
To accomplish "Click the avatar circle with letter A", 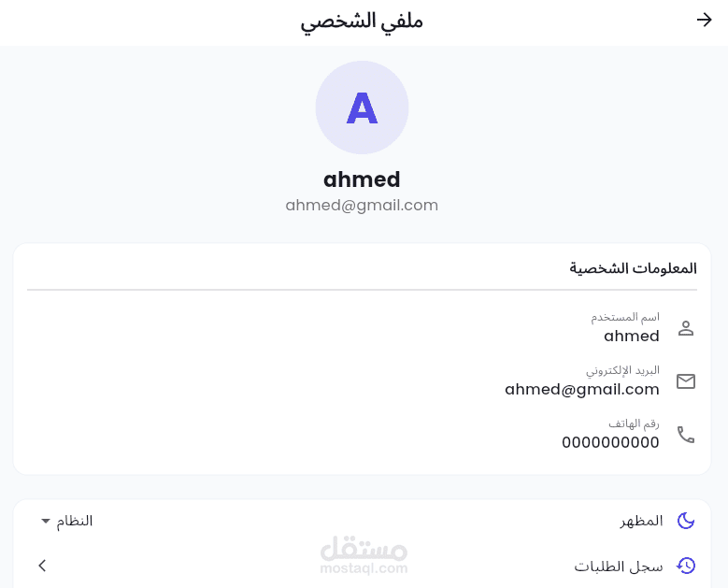I will (x=362, y=108).
